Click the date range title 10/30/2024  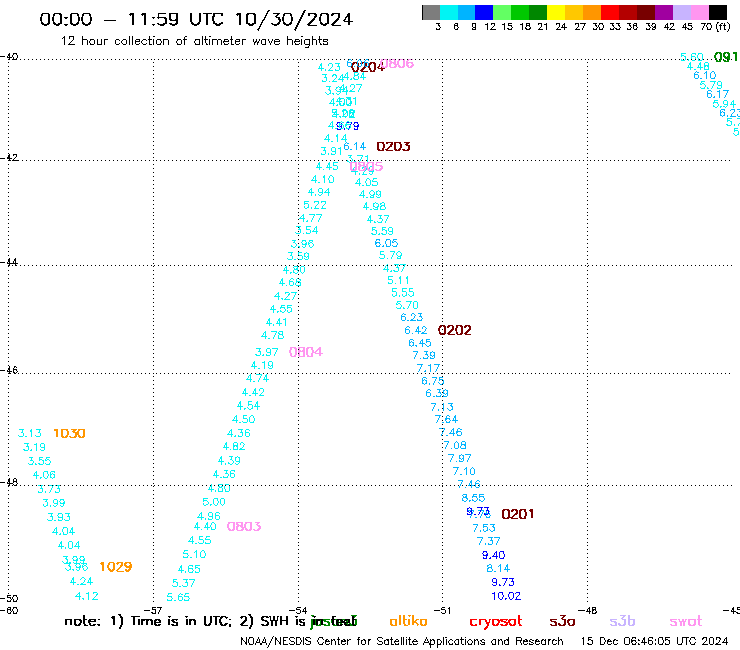click(x=294, y=19)
